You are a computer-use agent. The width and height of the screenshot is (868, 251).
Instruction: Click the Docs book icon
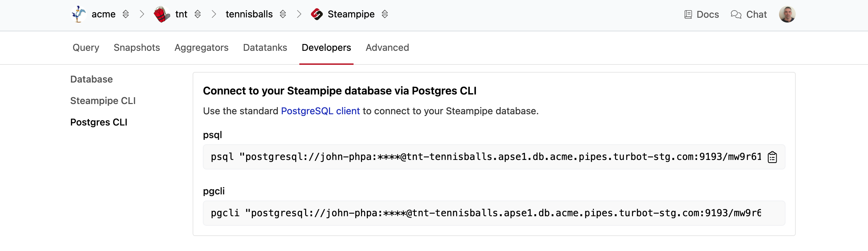[688, 14]
